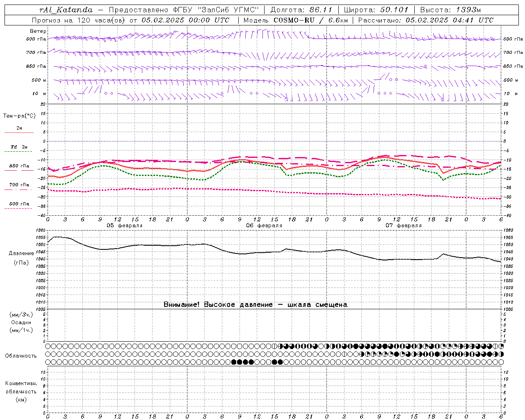Click the left 10 м wind level label
Screen dimensions: 525x420
pyautogui.click(x=39, y=94)
